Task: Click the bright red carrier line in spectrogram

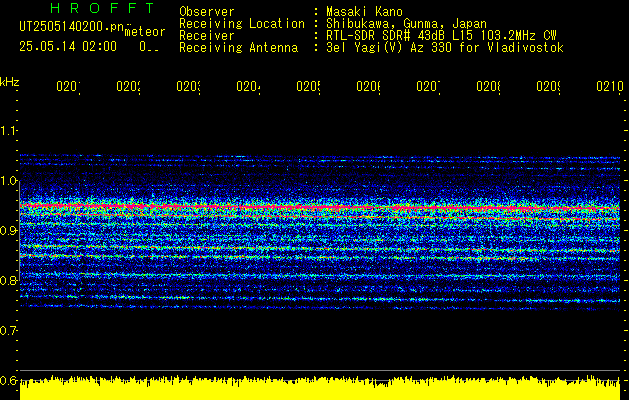Action: (x=320, y=207)
